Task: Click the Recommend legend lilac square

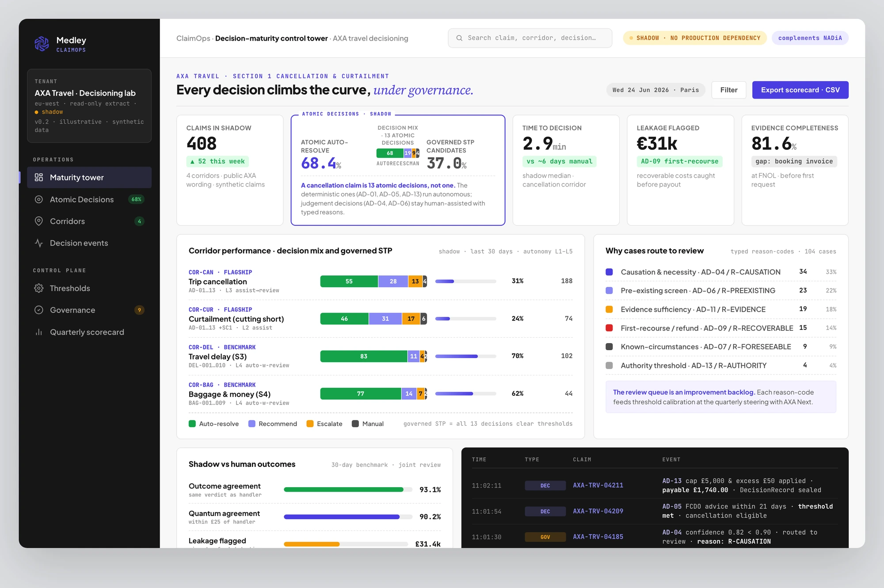Action: tap(252, 424)
